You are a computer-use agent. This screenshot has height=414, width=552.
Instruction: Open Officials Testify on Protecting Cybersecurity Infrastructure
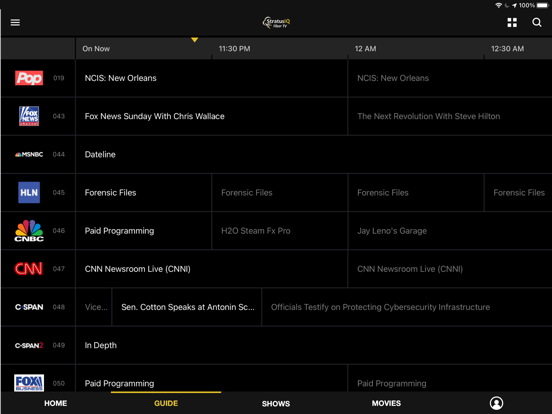pyautogui.click(x=407, y=307)
